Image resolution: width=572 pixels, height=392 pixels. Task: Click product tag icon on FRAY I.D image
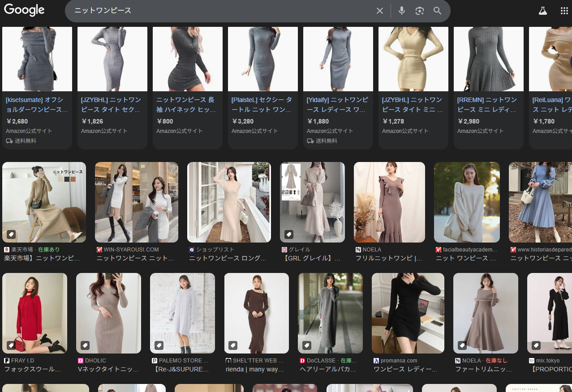pos(11,345)
